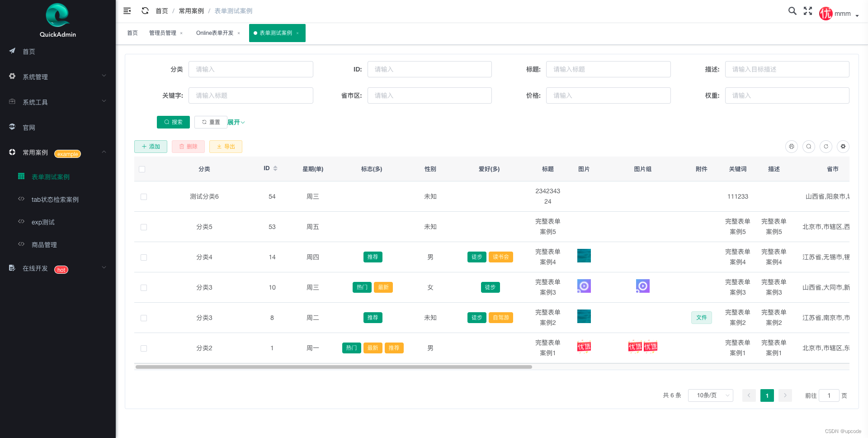
Task: Close the 表单测试案例 tab
Action: coord(297,33)
